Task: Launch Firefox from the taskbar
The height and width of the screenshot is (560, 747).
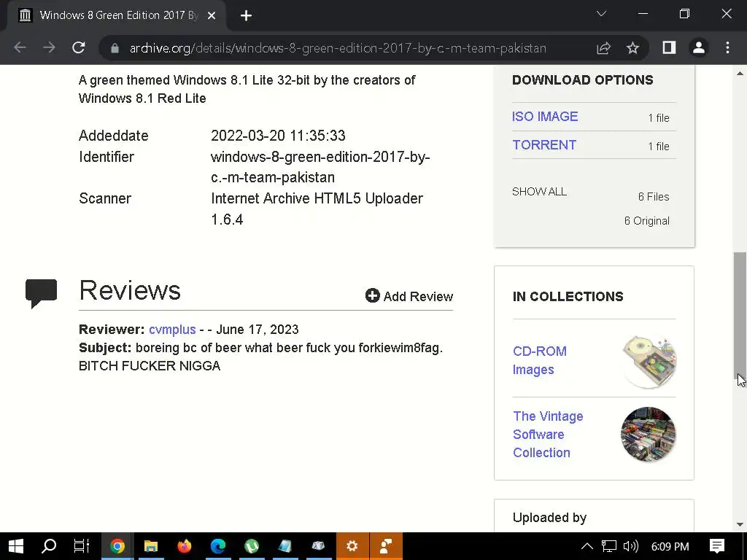Action: point(185,546)
